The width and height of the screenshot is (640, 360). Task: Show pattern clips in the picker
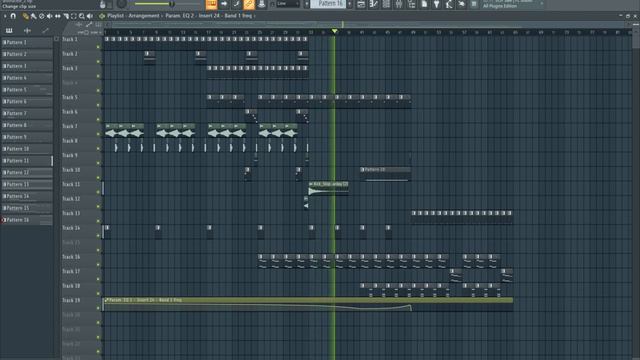pyautogui.click(x=9, y=31)
